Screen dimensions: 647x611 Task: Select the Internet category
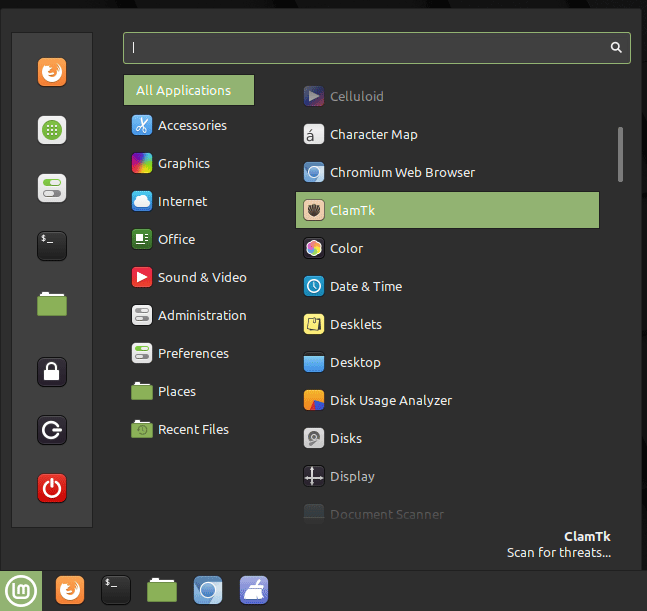click(189, 201)
